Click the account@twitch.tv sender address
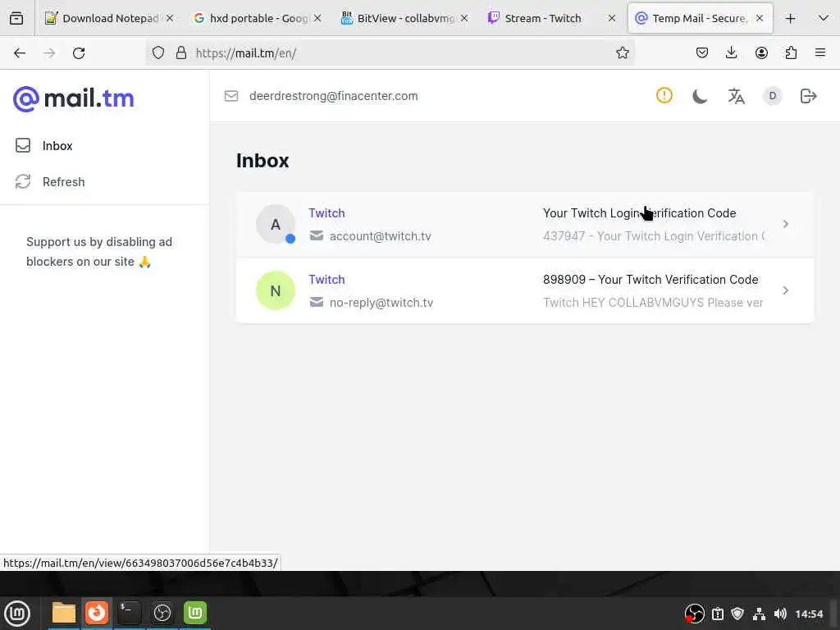Viewport: 840px width, 630px height. point(380,236)
